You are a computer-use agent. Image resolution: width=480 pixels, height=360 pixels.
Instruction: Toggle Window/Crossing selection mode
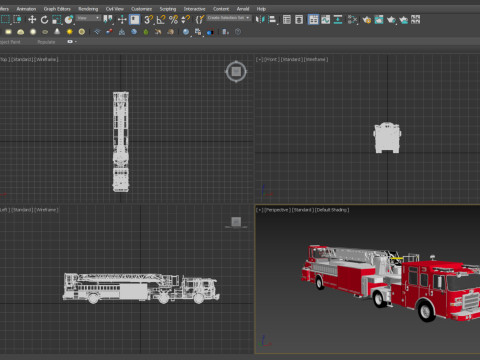point(18,20)
